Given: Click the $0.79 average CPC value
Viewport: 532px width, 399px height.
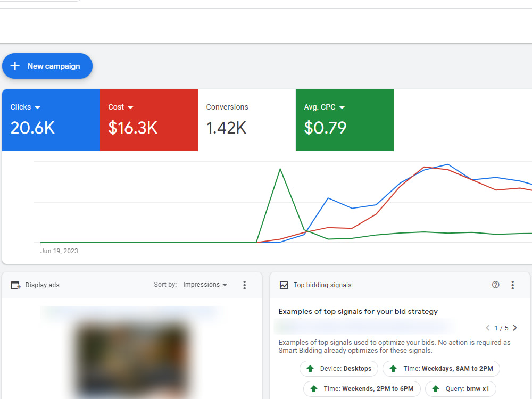Looking at the screenshot, I should 325,128.
